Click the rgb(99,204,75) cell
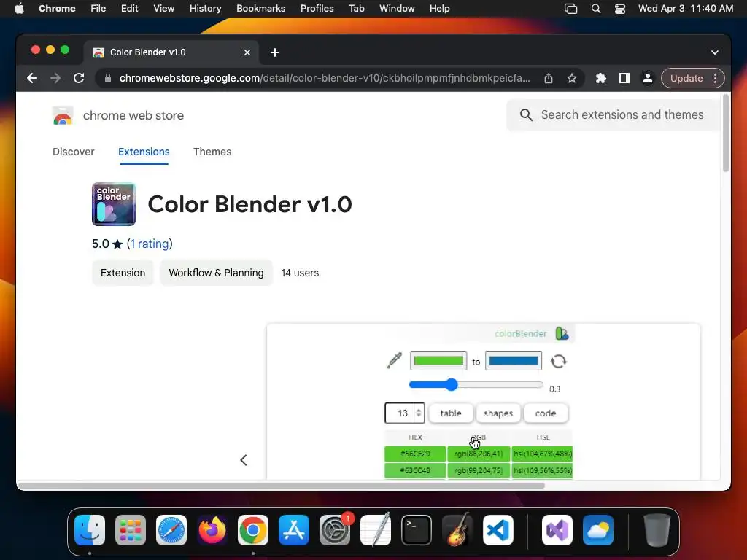 tap(479, 470)
